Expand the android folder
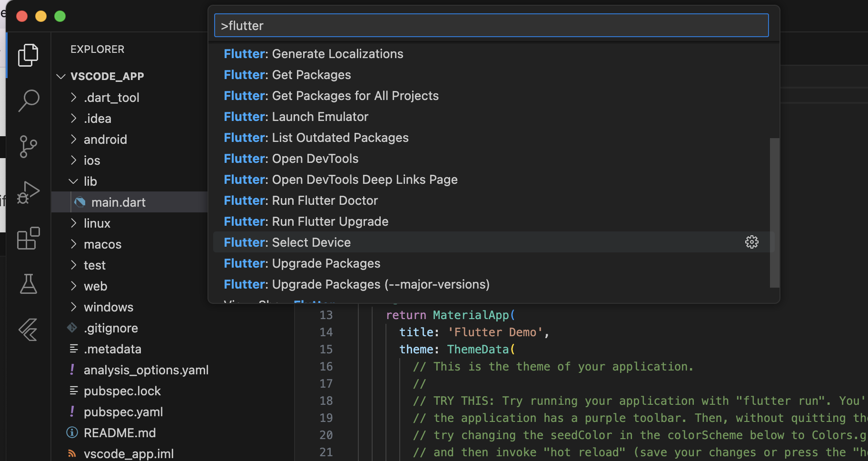The width and height of the screenshot is (868, 461). pyautogui.click(x=73, y=139)
